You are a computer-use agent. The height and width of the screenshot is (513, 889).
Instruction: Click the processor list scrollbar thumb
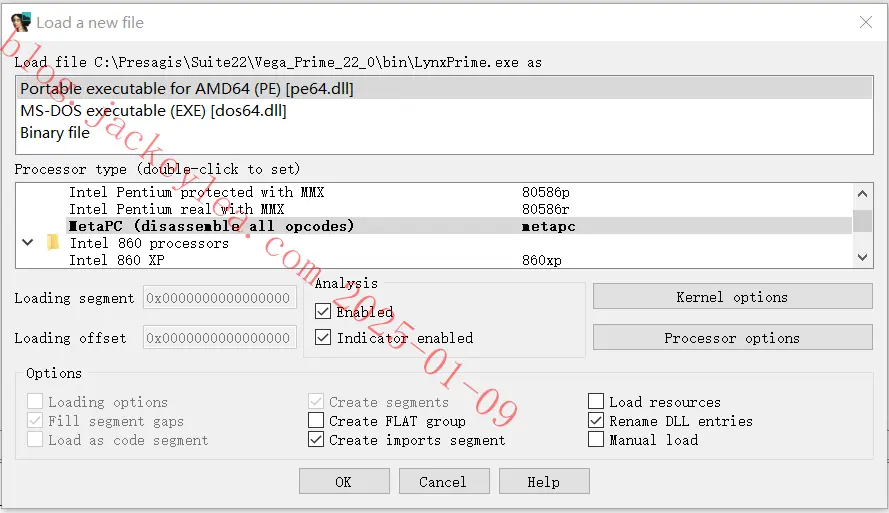(862, 221)
